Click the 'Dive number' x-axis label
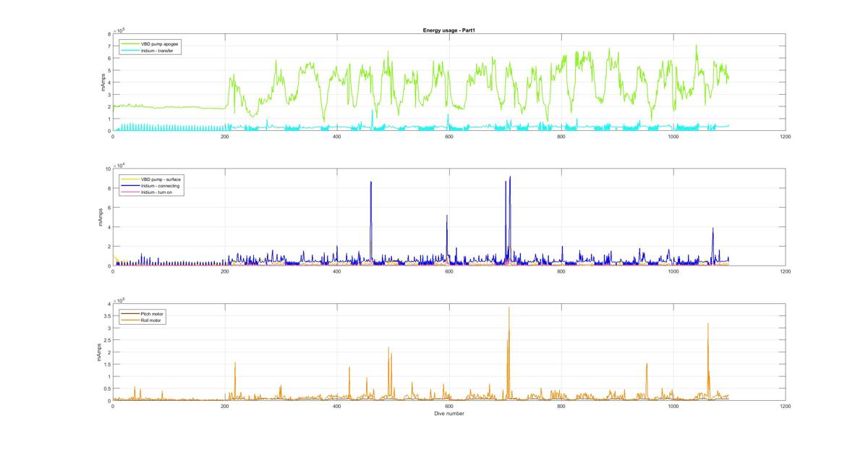 pyautogui.click(x=449, y=414)
